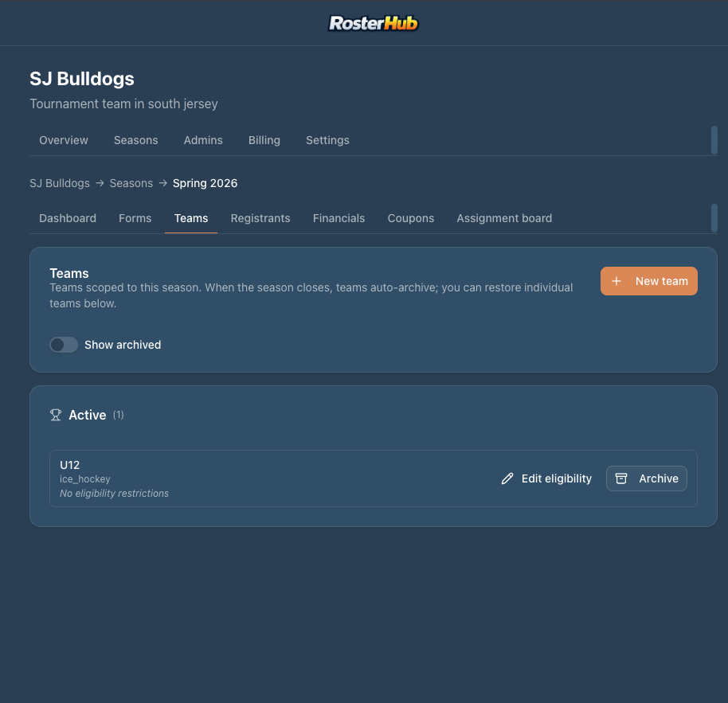
Task: Click the scrollbar beside the season tabs
Action: (714, 218)
